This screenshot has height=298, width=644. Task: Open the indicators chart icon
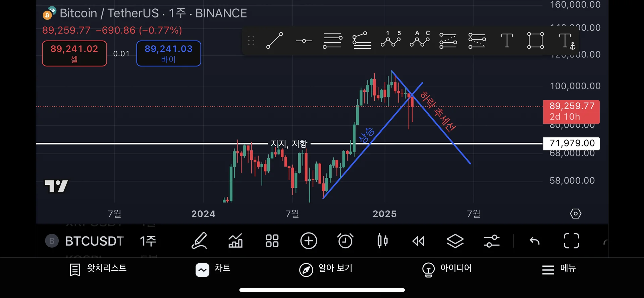click(x=235, y=241)
